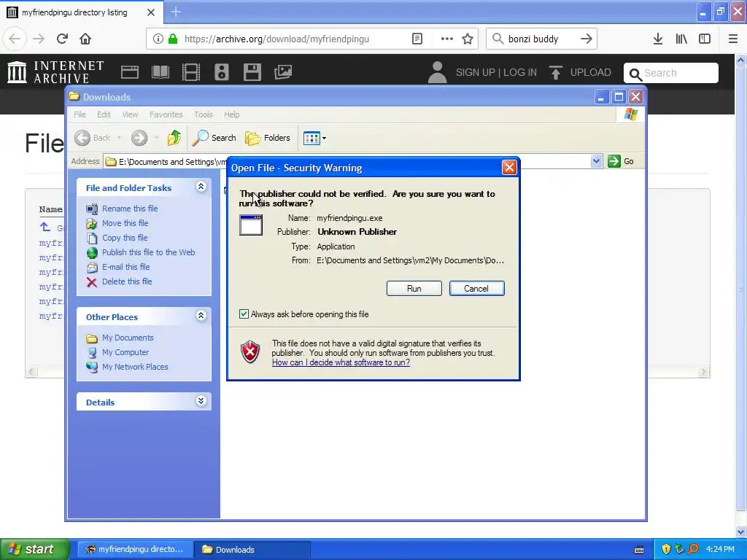Open the Edit menu in the Downloads window
This screenshot has height=560, width=747.
[104, 114]
